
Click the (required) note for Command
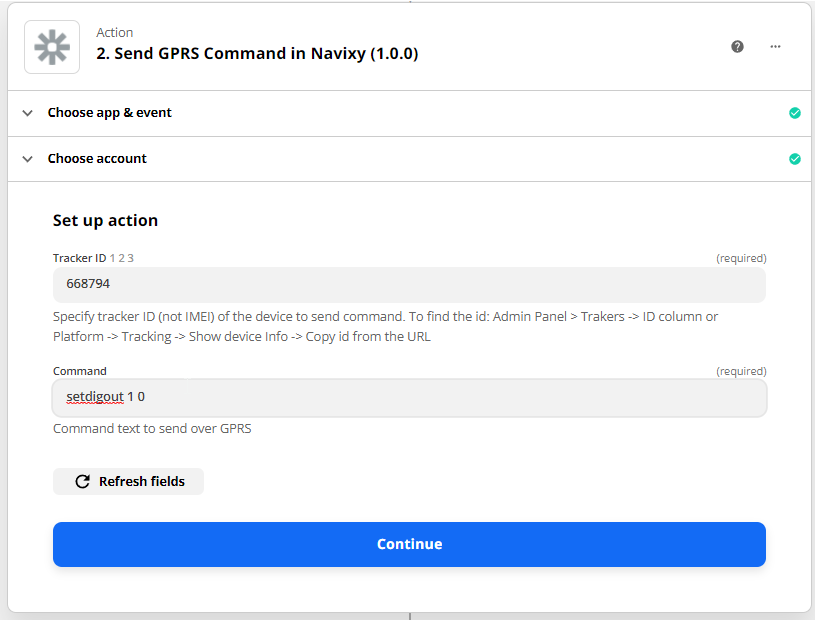(x=741, y=371)
